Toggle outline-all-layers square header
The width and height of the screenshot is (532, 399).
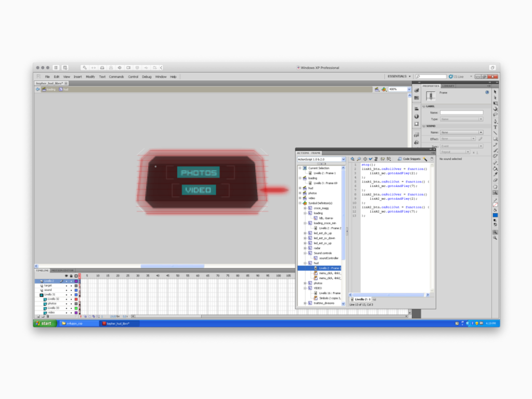[76, 276]
